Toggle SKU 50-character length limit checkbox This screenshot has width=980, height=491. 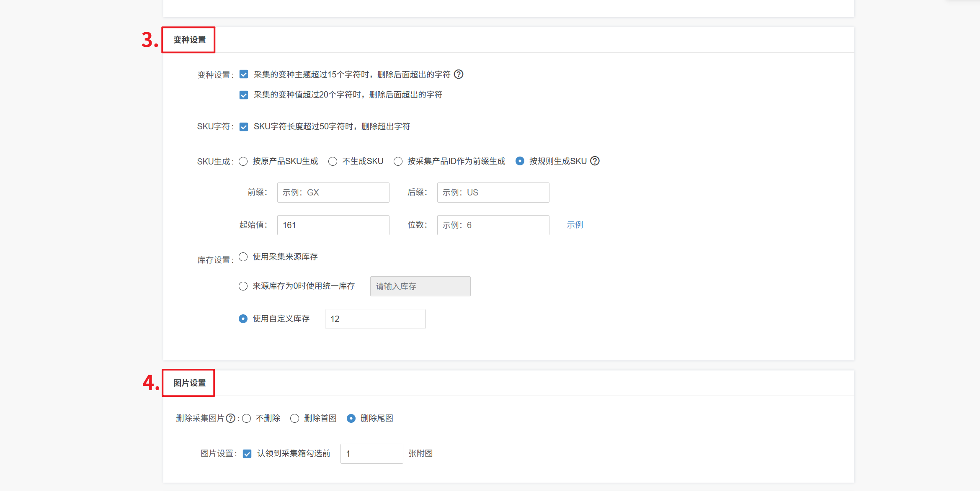244,127
